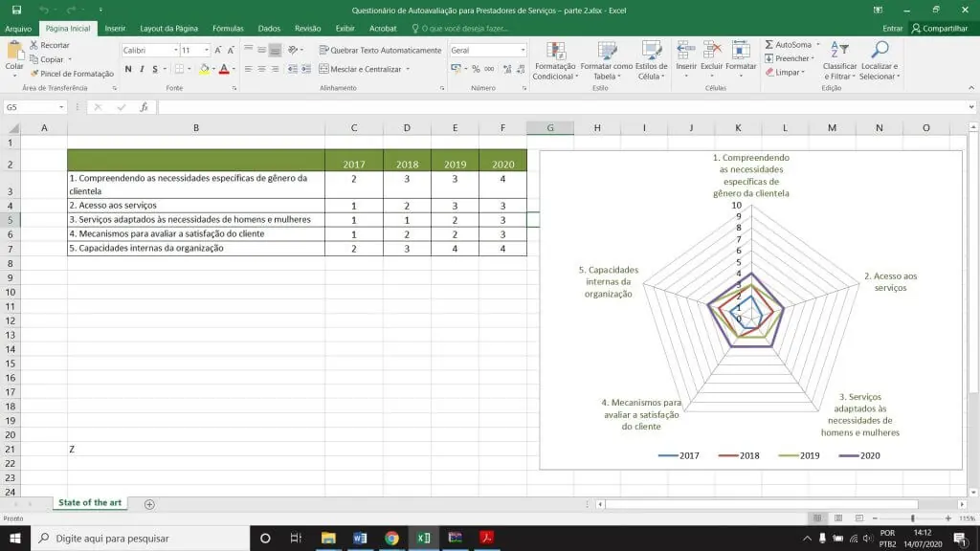Add a new sheet with the plus icon
The height and width of the screenshot is (551, 980).
click(149, 503)
